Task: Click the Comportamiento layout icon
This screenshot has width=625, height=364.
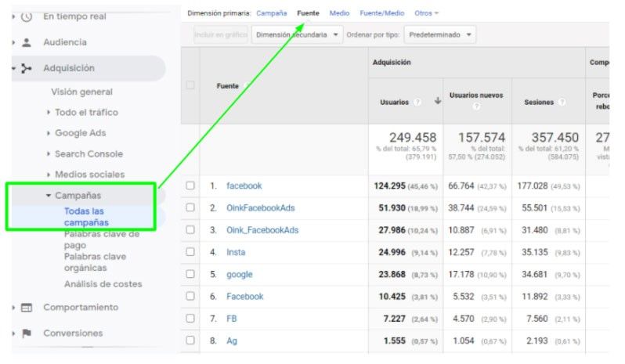Action: coord(27,308)
